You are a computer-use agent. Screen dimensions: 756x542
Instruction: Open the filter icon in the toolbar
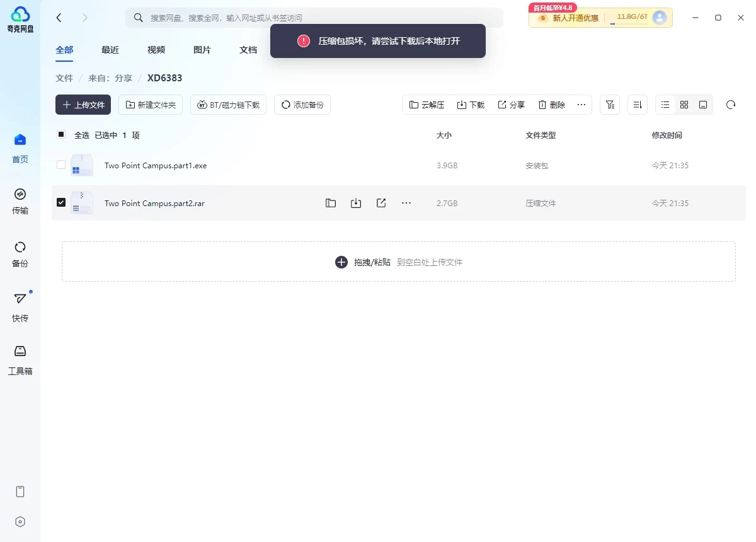click(610, 105)
